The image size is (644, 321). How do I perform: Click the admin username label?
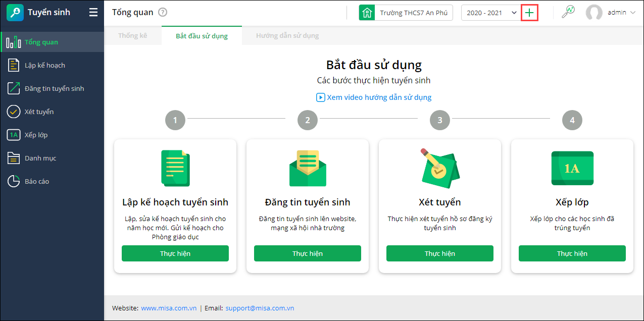pyautogui.click(x=617, y=13)
